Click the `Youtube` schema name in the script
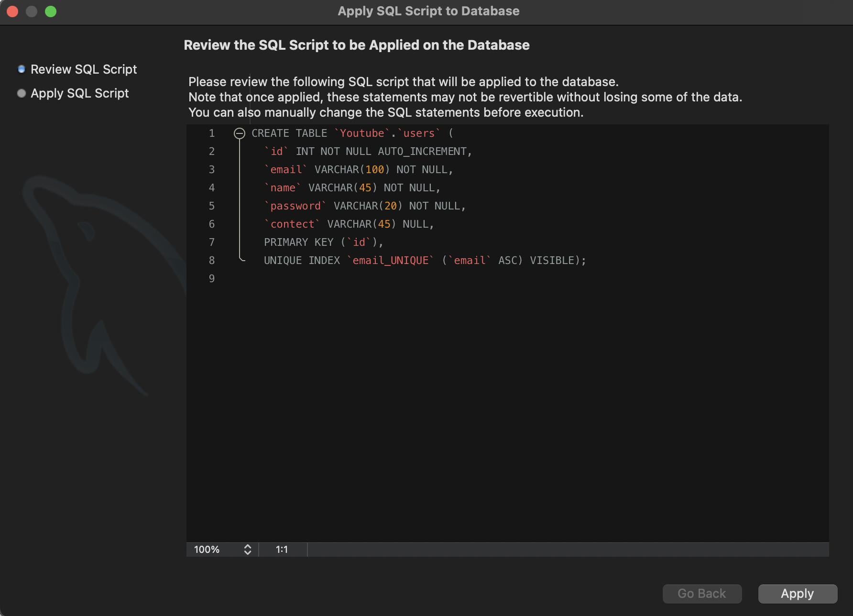 [362, 133]
